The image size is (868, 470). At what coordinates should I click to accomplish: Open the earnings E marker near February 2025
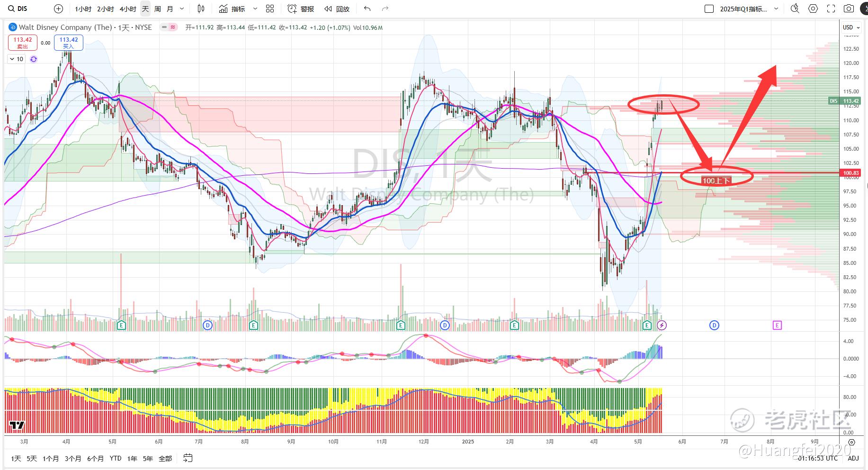point(514,325)
